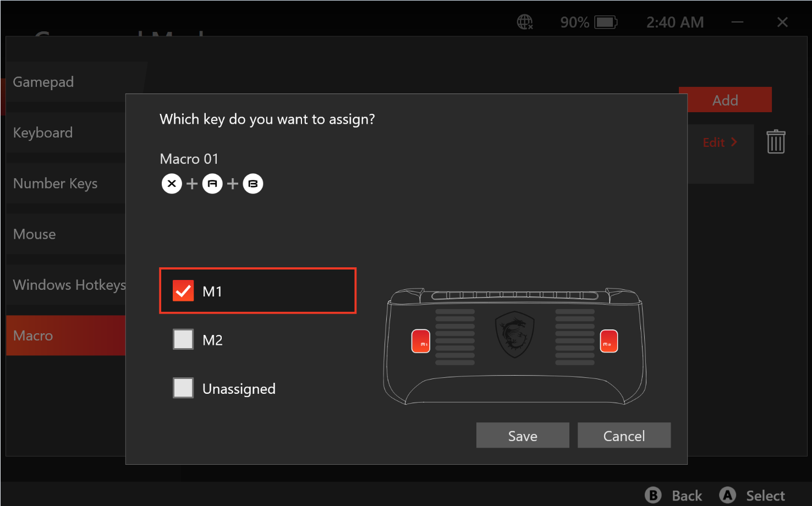The width and height of the screenshot is (812, 506).
Task: Click the X button icon in Macro 01
Action: pos(172,184)
